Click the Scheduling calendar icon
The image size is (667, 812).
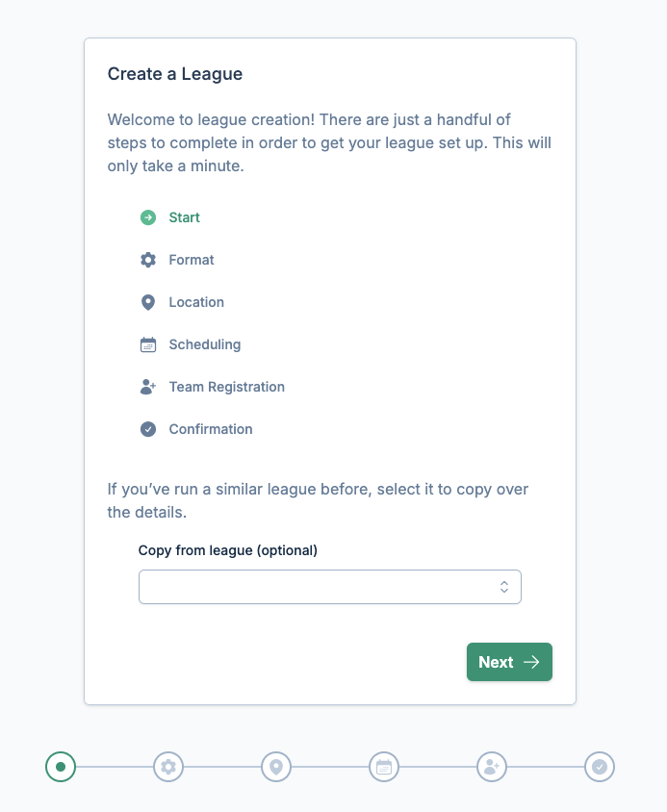[x=147, y=344]
